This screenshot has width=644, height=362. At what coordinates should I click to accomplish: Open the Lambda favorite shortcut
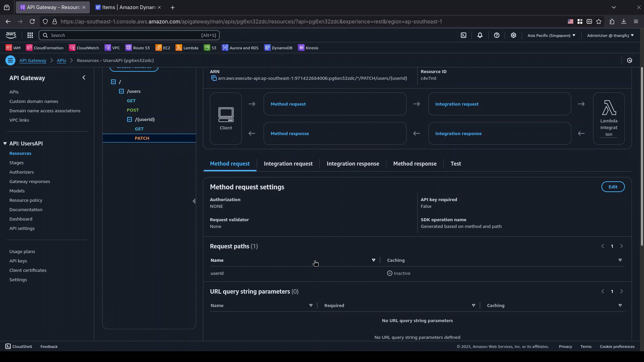tap(187, 48)
